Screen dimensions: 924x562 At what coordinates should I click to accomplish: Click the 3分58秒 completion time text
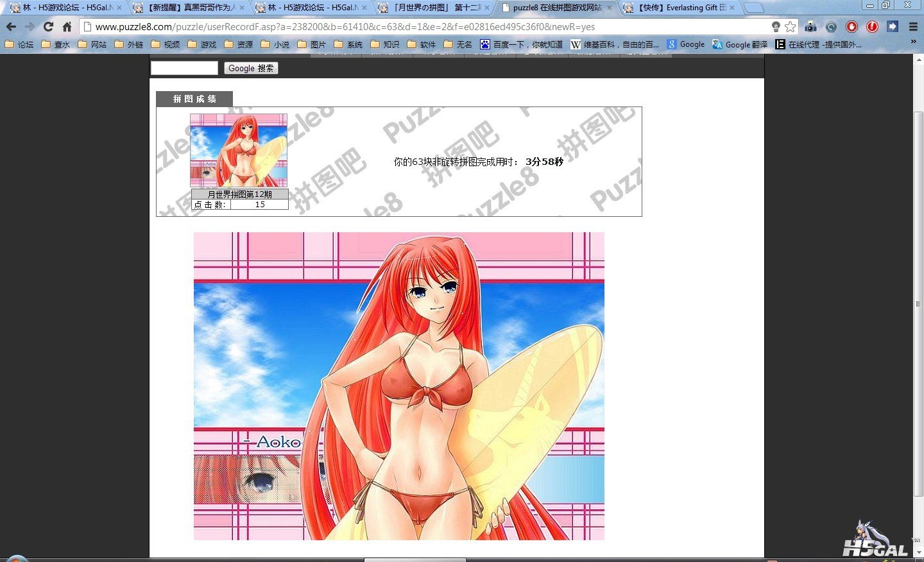click(x=544, y=162)
